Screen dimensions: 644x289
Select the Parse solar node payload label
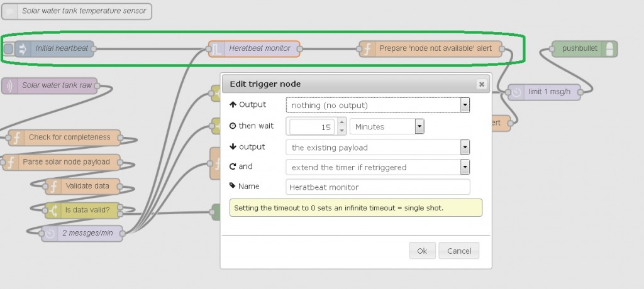pyautogui.click(x=66, y=161)
